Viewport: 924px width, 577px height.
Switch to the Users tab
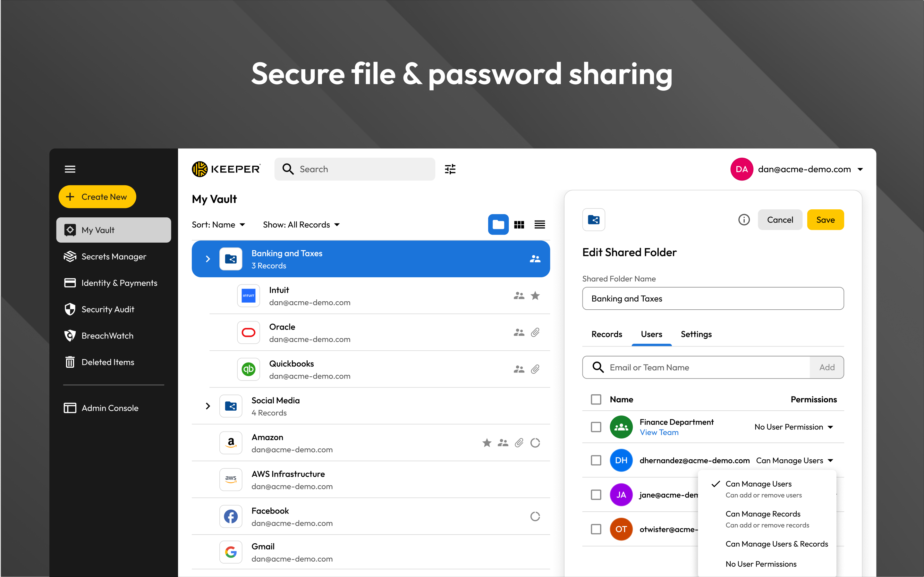coord(651,334)
